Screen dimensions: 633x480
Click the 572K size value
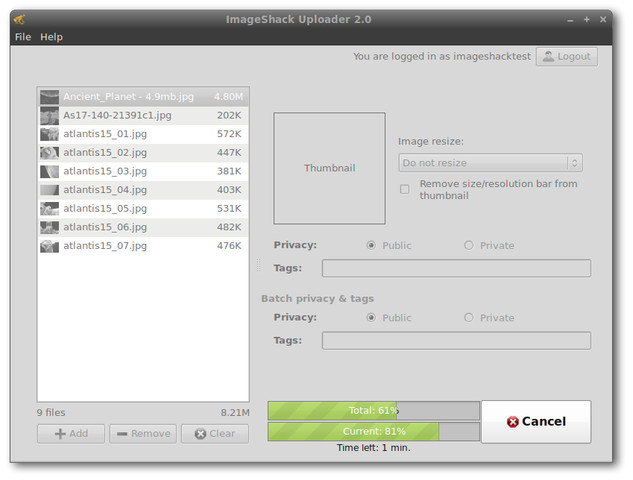click(229, 134)
